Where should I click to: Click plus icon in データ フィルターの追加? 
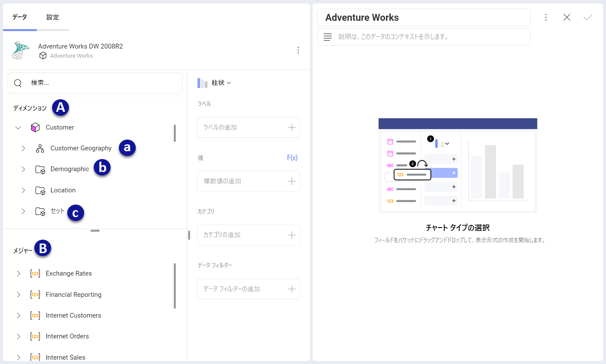292,289
